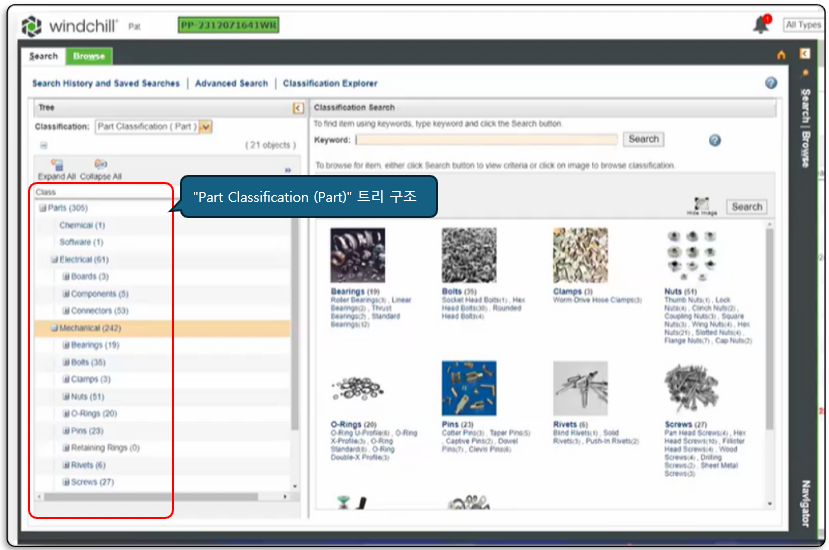Click Search button next to Keyword
The image size is (829, 550).
(x=643, y=140)
